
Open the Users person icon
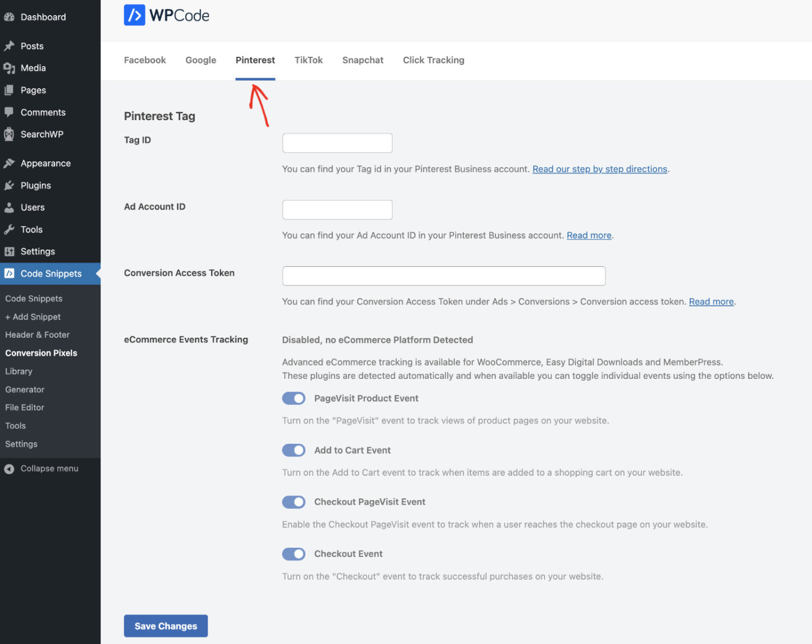point(9,208)
